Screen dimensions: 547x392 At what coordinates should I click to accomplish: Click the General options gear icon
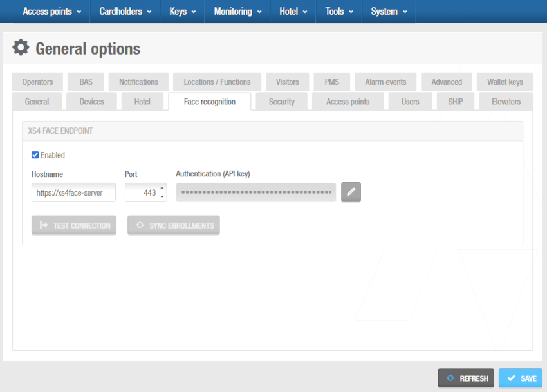(21, 48)
